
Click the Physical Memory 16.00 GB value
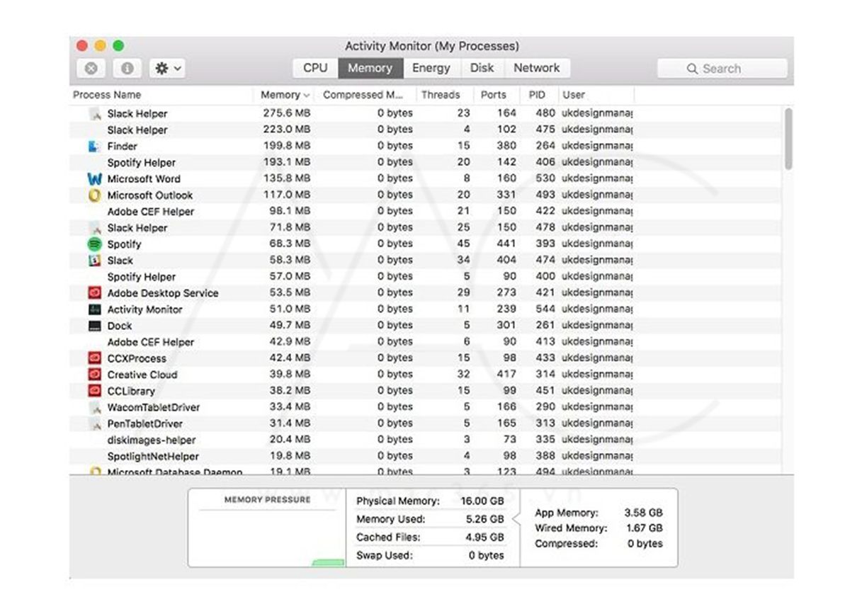pyautogui.click(x=482, y=501)
